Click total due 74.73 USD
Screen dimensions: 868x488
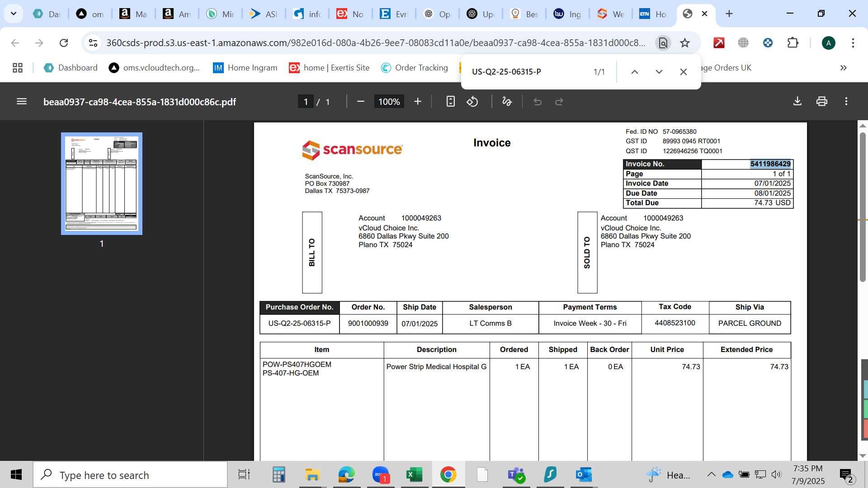(772, 203)
